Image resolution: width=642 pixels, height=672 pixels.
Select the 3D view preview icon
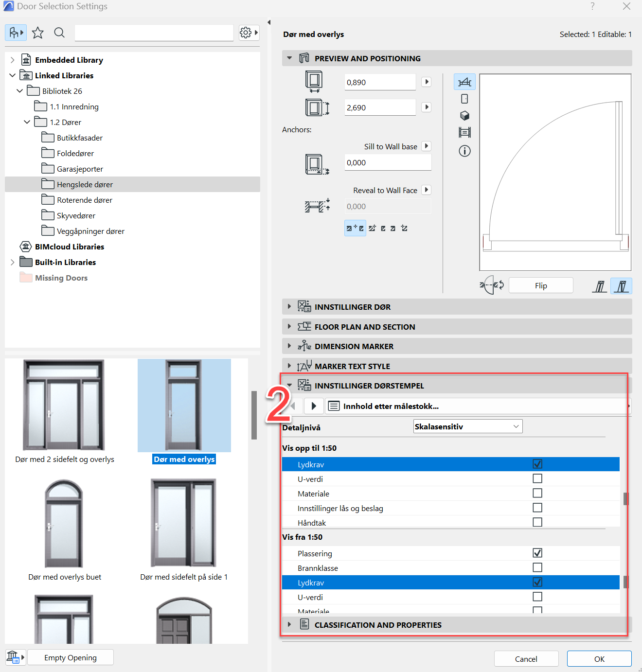[464, 116]
